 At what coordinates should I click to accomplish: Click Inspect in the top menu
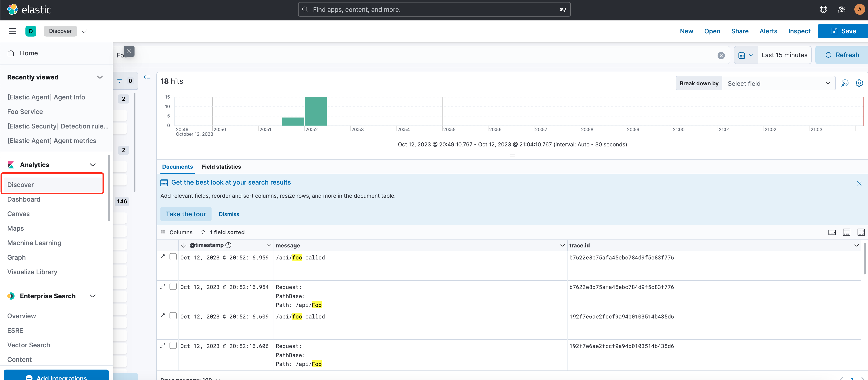tap(799, 31)
